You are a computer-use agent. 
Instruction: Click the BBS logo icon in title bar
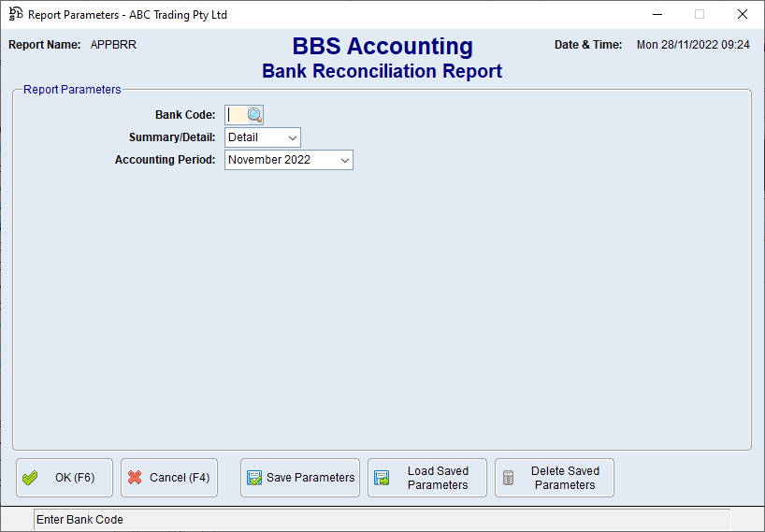16,14
